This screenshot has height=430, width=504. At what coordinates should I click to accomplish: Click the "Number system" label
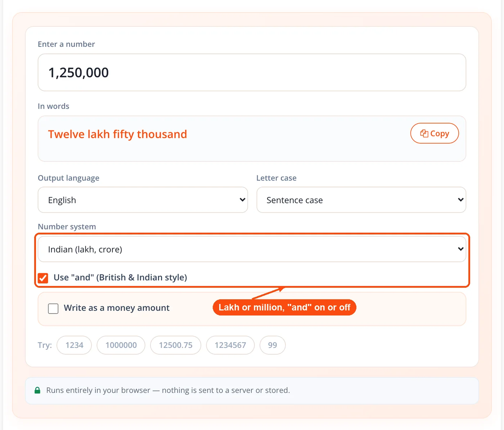click(x=67, y=227)
